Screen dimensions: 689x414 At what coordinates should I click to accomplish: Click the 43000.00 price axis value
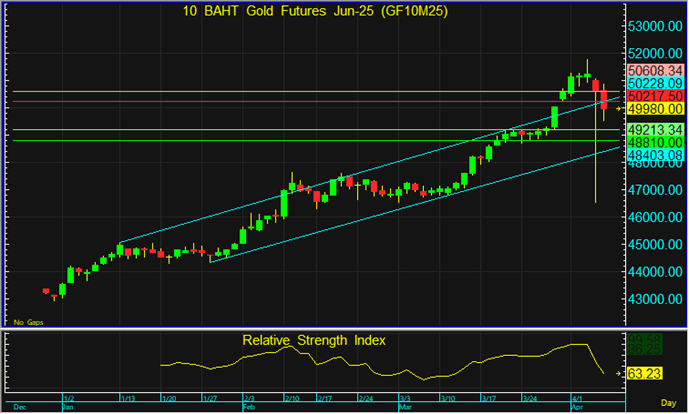click(x=655, y=299)
